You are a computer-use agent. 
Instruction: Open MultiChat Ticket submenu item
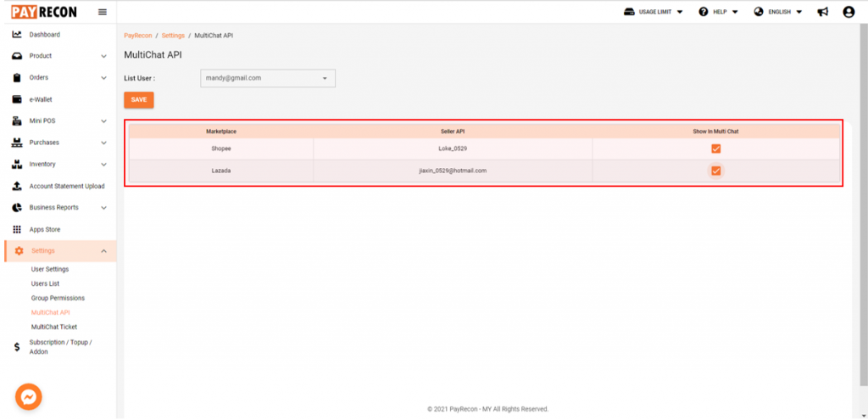click(54, 327)
